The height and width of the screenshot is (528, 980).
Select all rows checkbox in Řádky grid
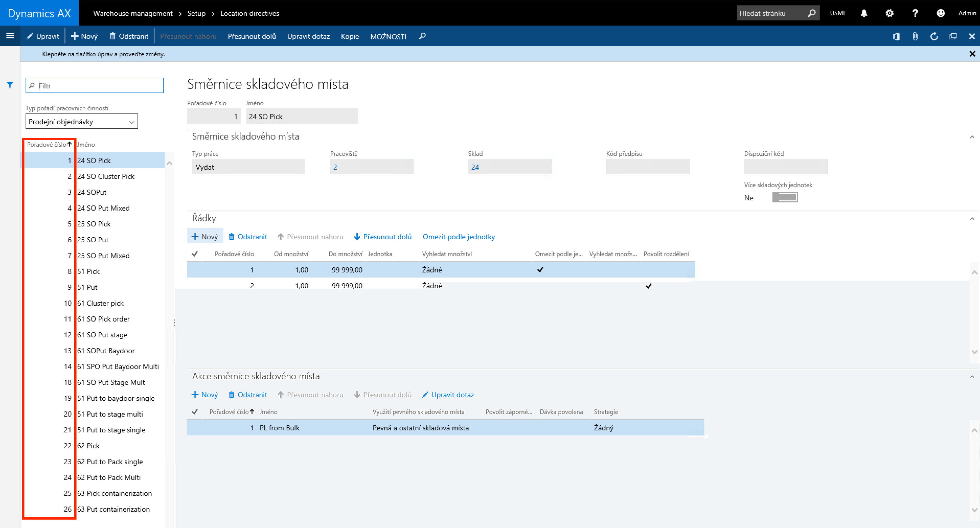[195, 254]
